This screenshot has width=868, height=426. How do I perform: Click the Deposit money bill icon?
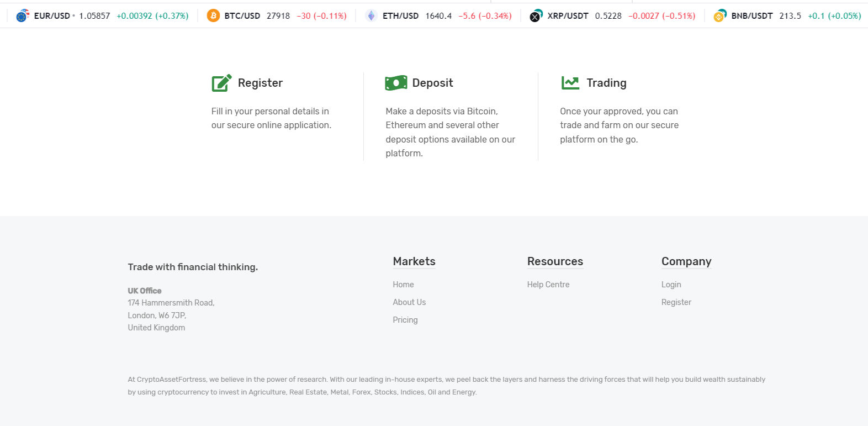point(396,83)
